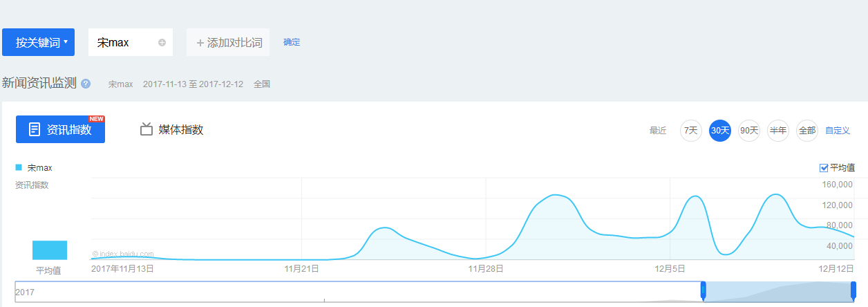Click the blue 平均值 bar on the chart

50,250
